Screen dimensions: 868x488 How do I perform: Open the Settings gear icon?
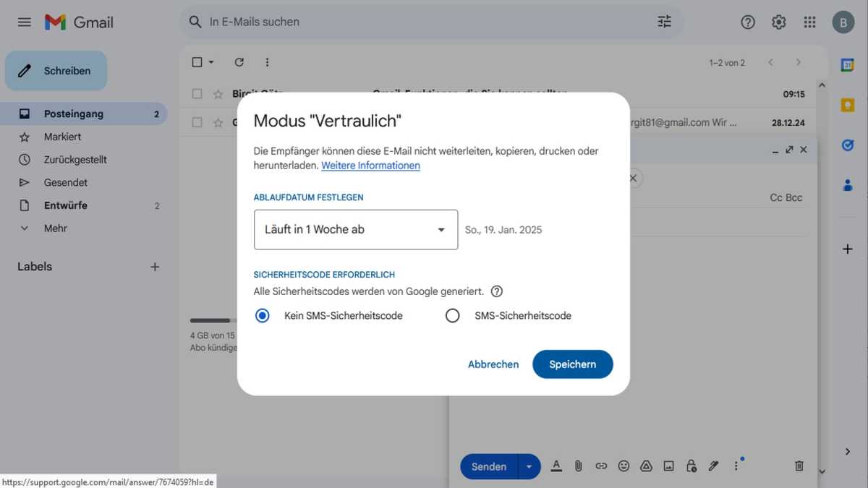tap(779, 22)
